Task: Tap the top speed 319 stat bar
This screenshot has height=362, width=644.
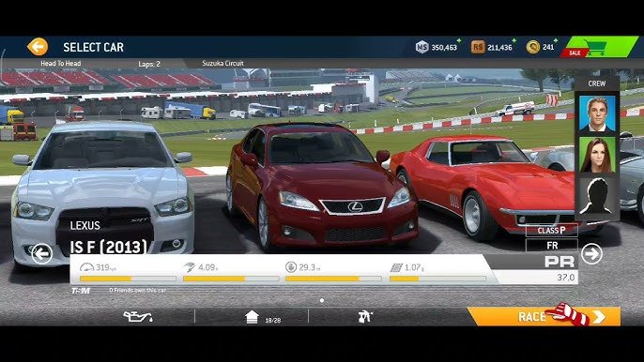Action: [128, 273]
